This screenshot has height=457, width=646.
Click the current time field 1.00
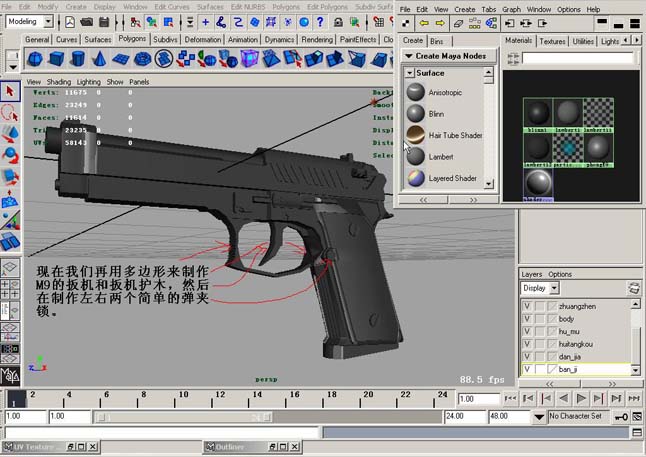(479, 399)
